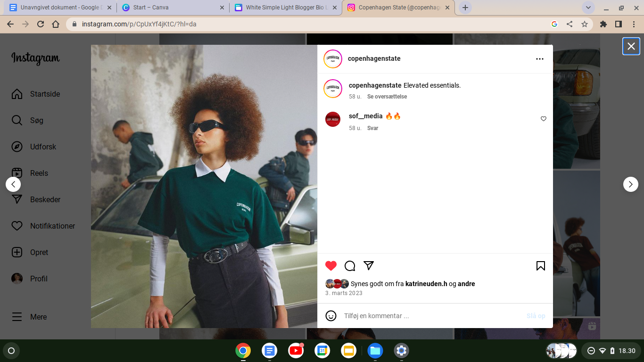The image size is (644, 362).
Task: Like the sof__media comment
Action: 543,119
